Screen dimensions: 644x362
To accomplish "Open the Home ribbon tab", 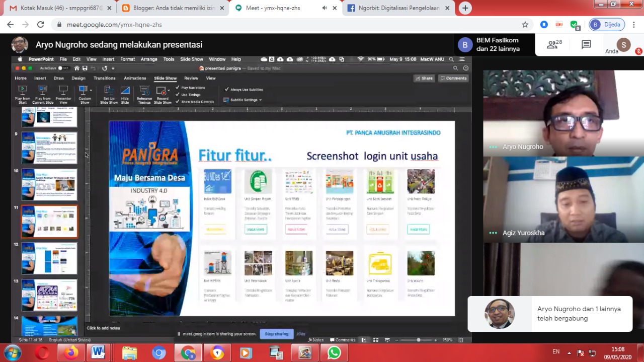I will pyautogui.click(x=21, y=78).
